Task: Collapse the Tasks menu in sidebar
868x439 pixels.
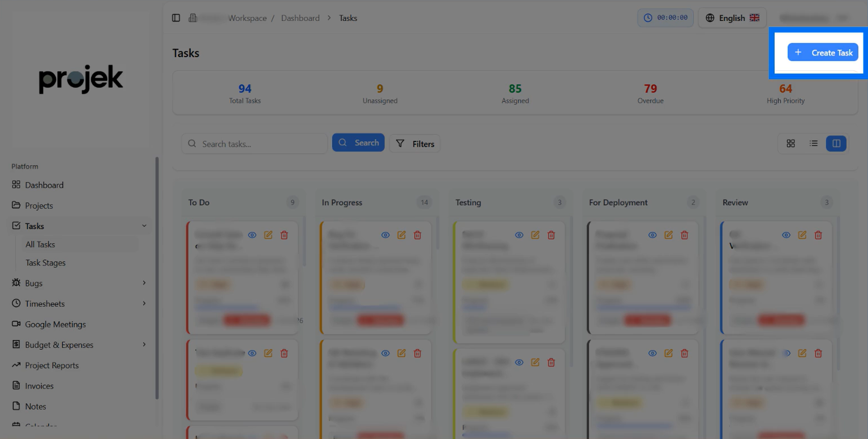Action: 144,226
